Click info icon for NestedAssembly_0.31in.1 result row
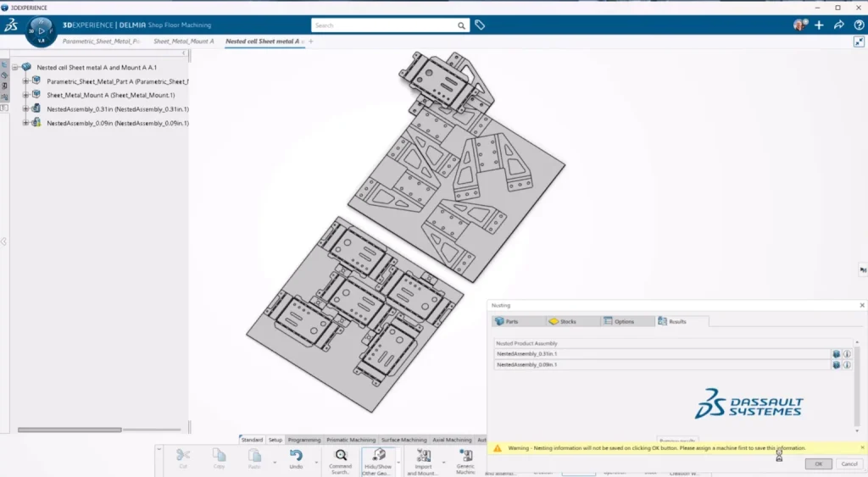The width and height of the screenshot is (868, 477). (847, 354)
